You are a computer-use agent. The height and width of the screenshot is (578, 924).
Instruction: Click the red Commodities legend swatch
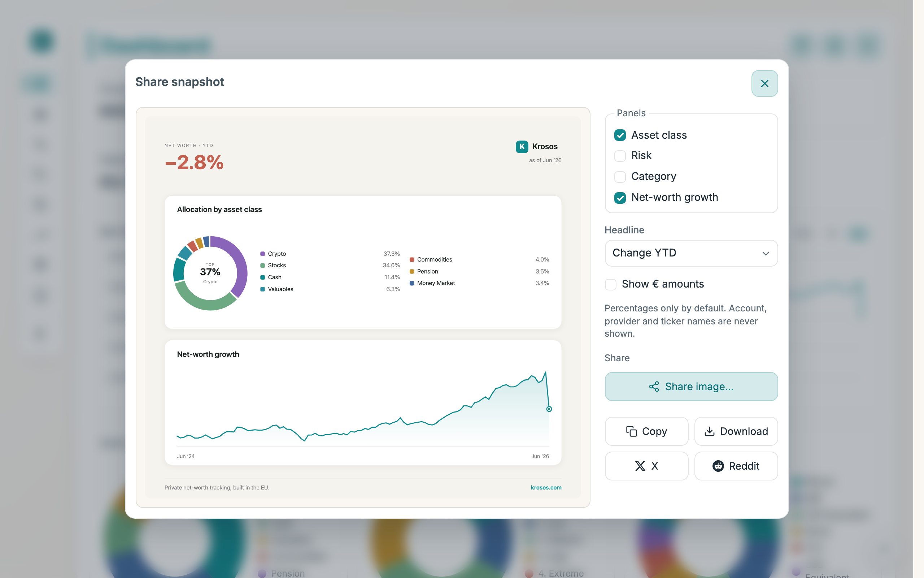[x=412, y=260]
